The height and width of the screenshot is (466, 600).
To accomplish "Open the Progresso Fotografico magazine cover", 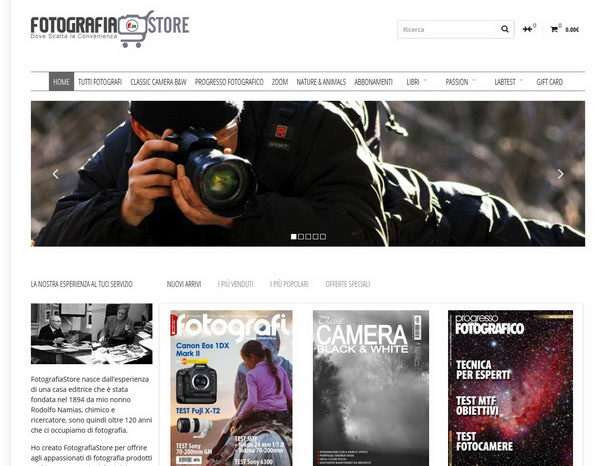I will tap(510, 388).
